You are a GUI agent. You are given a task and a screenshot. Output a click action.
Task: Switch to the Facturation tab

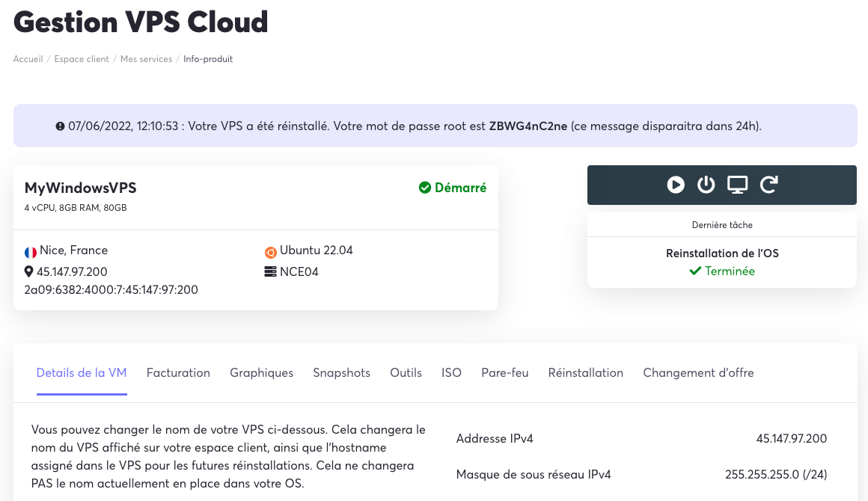(178, 372)
